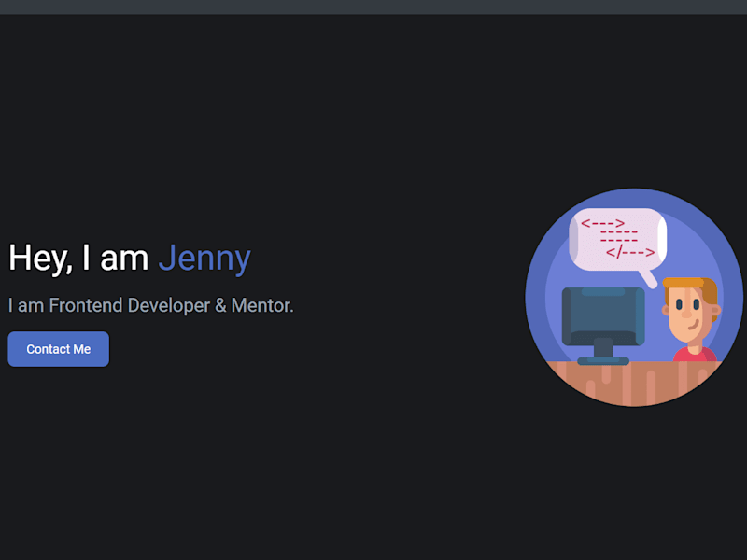Click the ampersand in the subtitle
The height and width of the screenshot is (560, 747).
[x=220, y=305]
